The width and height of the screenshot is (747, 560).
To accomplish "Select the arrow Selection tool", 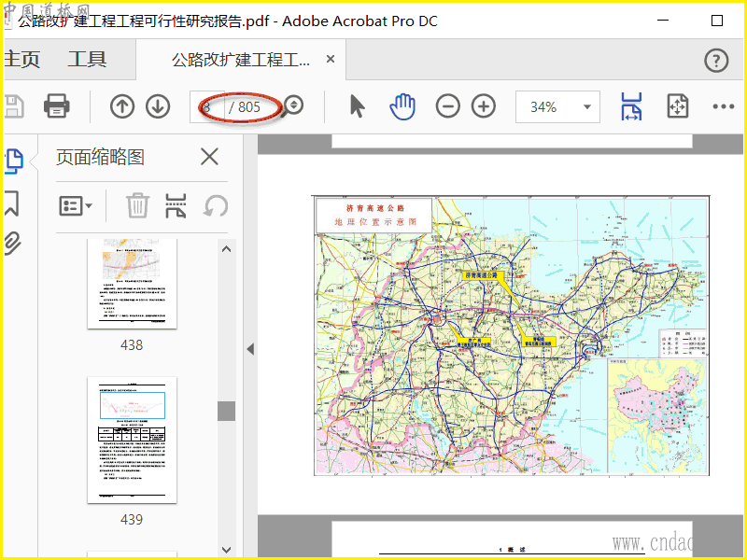I will [x=357, y=105].
